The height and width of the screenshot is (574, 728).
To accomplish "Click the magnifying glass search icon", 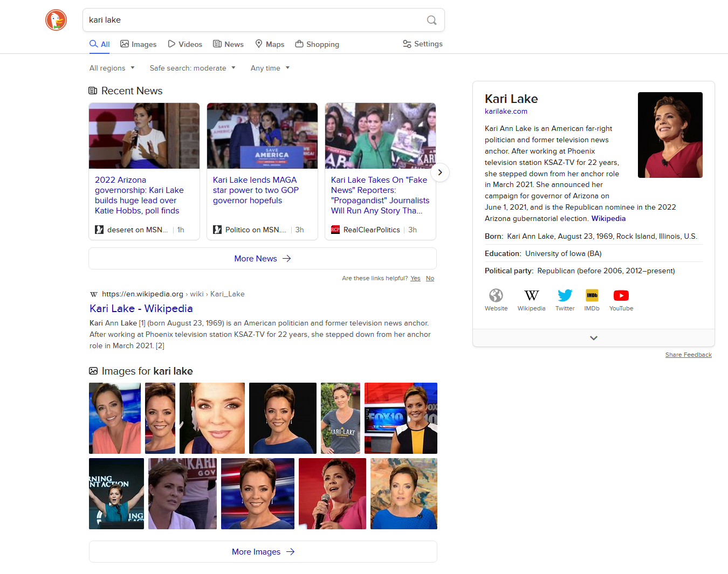I will (431, 20).
